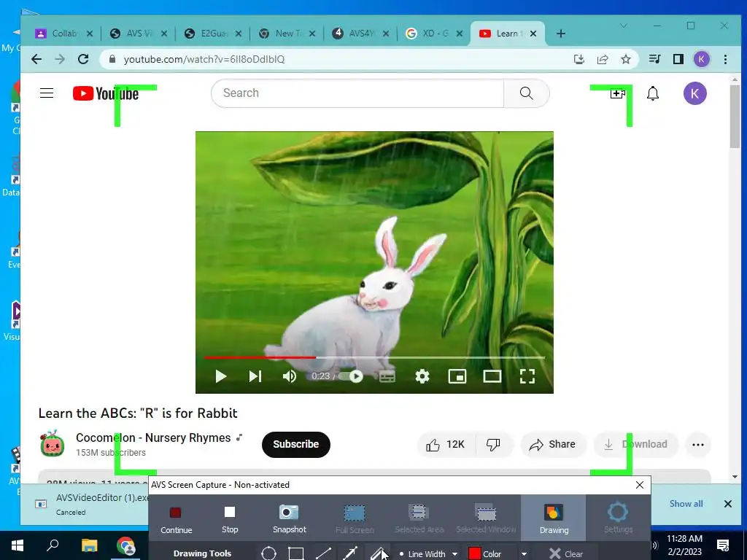Stop the AVS screen recording
Image resolution: width=747 pixels, height=560 pixels.
[x=230, y=519]
